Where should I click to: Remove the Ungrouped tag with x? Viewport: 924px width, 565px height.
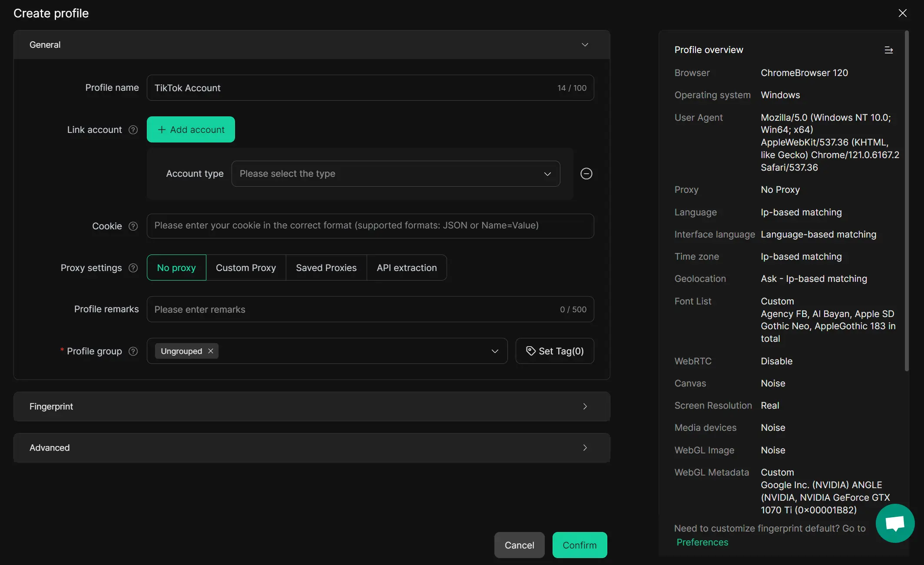[211, 351]
